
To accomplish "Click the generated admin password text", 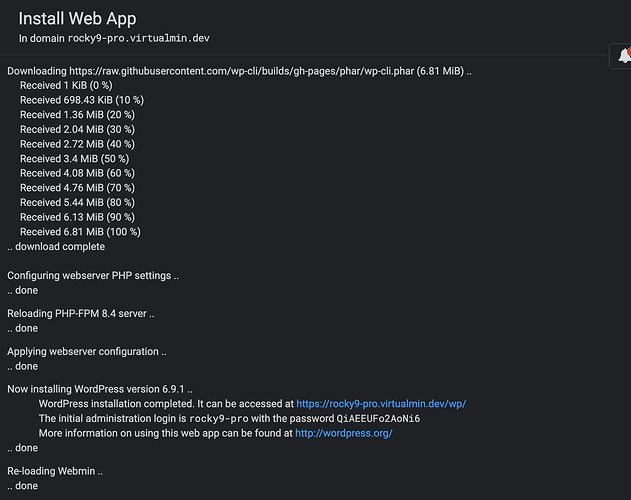I will click(x=378, y=418).
